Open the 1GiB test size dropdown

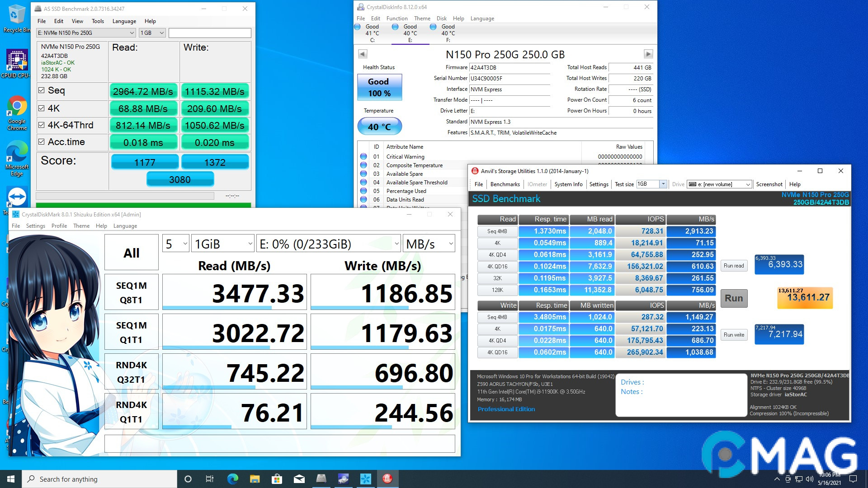[222, 244]
